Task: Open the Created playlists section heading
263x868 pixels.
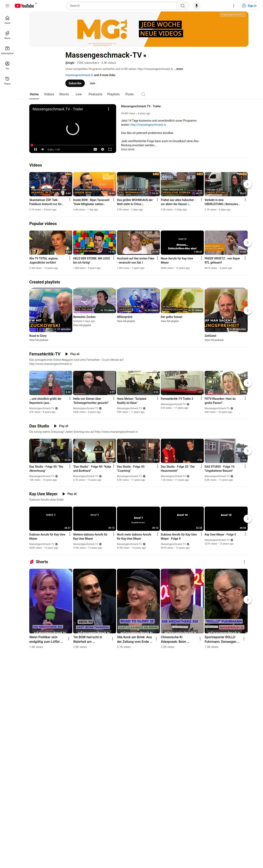Action: (x=45, y=282)
